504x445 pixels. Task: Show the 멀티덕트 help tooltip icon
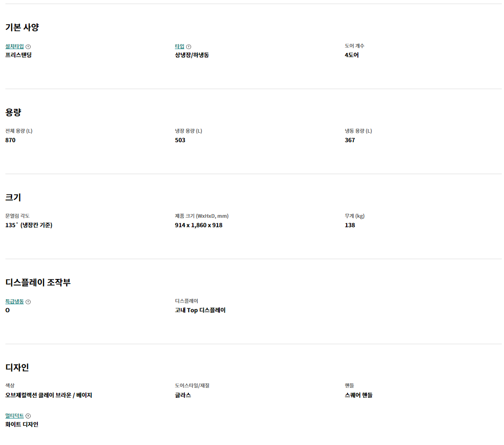click(x=28, y=416)
